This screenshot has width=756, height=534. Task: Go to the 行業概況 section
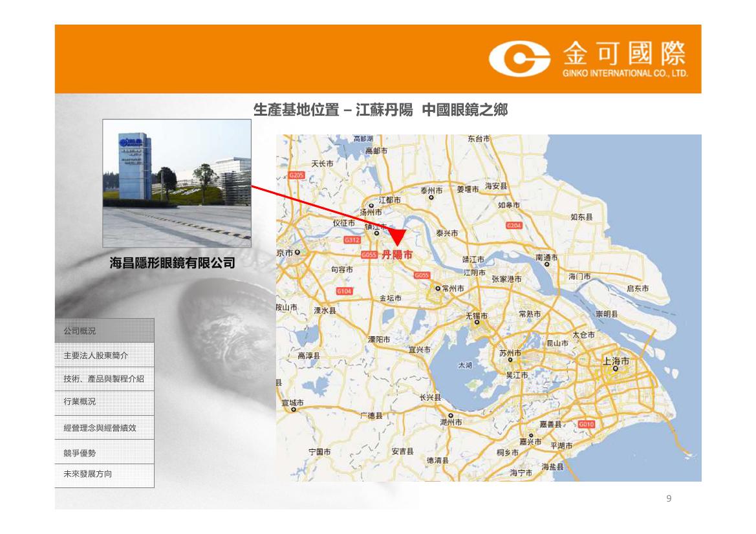click(105, 401)
